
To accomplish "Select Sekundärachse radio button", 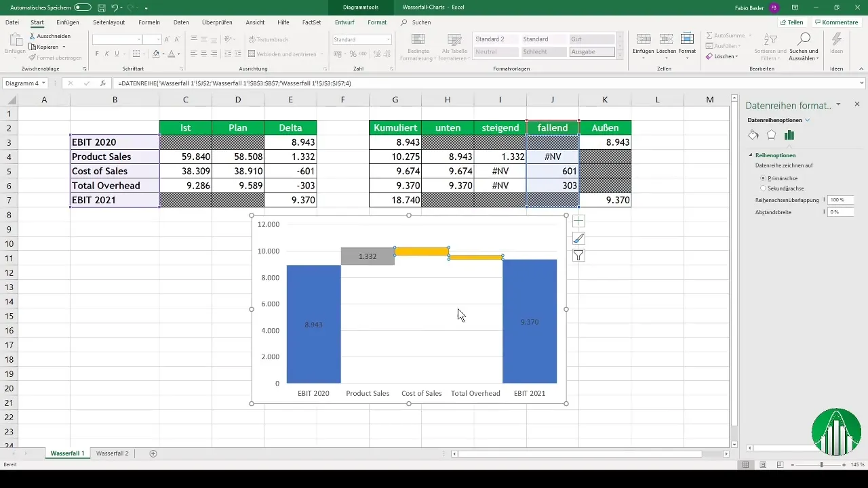I will 763,188.
